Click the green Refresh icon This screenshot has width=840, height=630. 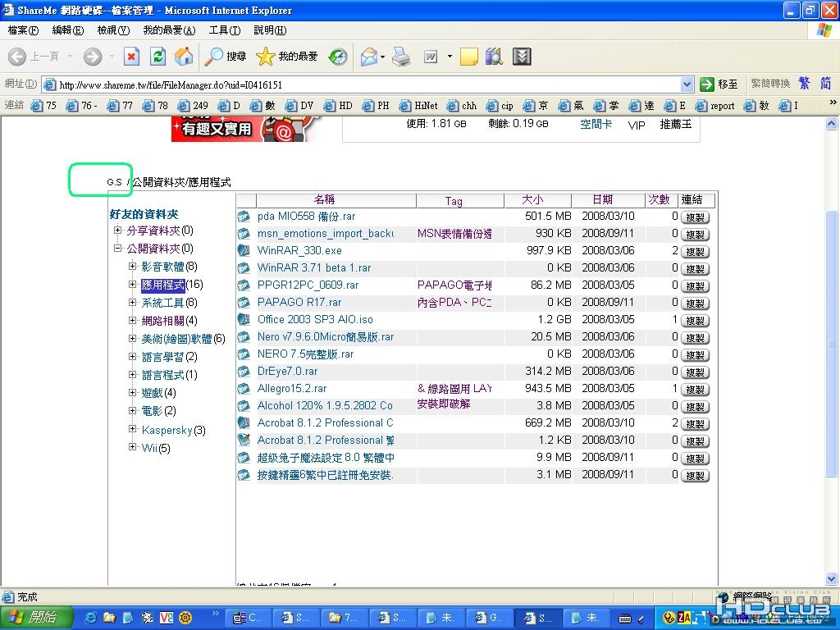pyautogui.click(x=157, y=57)
